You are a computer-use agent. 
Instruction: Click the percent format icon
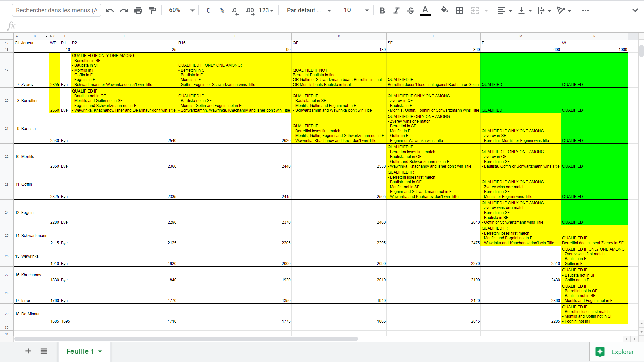coord(222,10)
